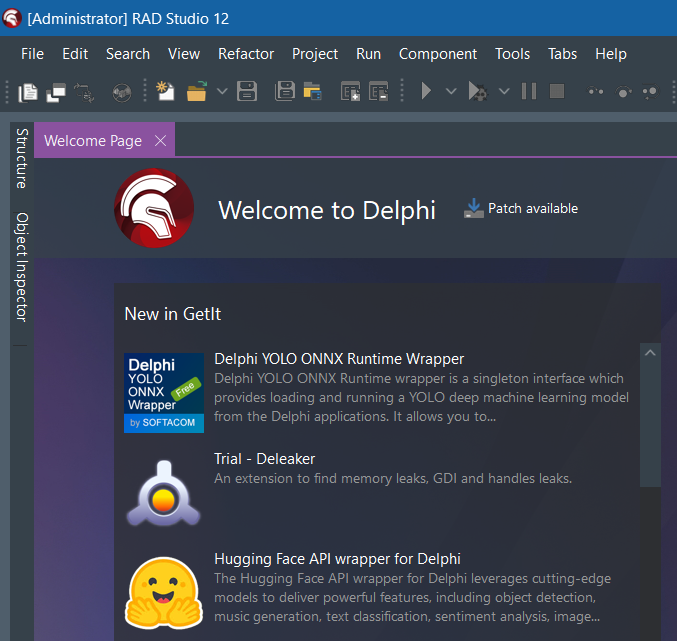This screenshot has width=677, height=641.
Task: Open the View menu
Action: pos(184,54)
